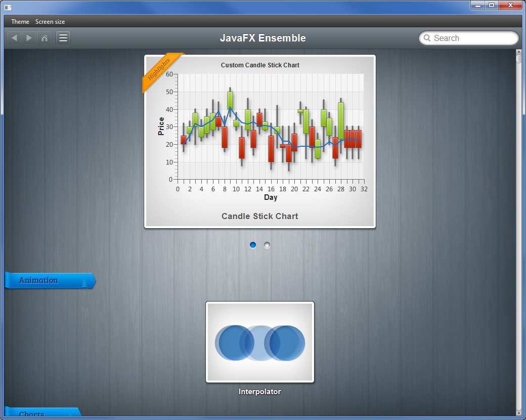Click the forward navigation arrow
This screenshot has width=526, height=420.
coord(29,38)
